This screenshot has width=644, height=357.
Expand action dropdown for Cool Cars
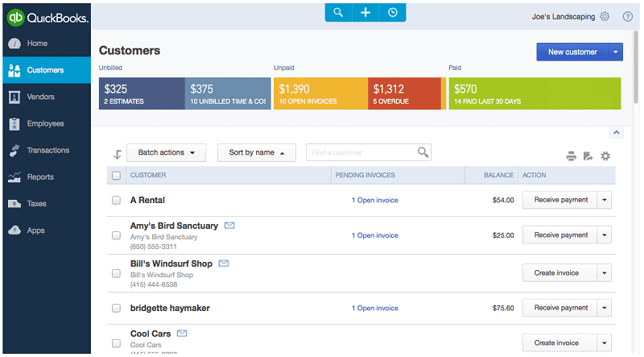point(605,342)
